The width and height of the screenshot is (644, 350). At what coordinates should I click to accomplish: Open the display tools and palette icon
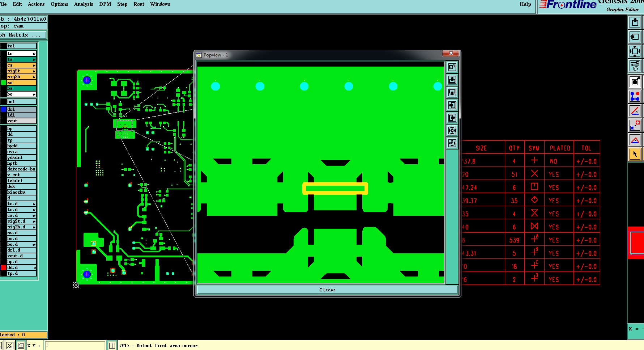635,66
